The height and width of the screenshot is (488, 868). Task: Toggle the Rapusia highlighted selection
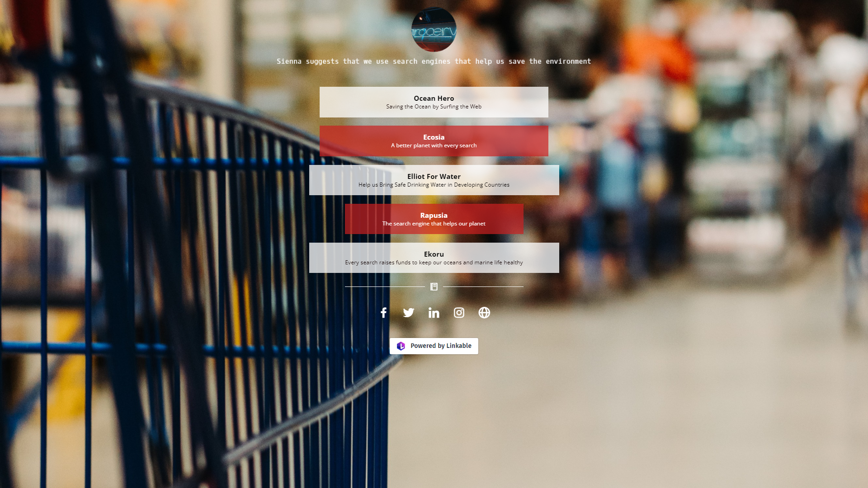(434, 219)
